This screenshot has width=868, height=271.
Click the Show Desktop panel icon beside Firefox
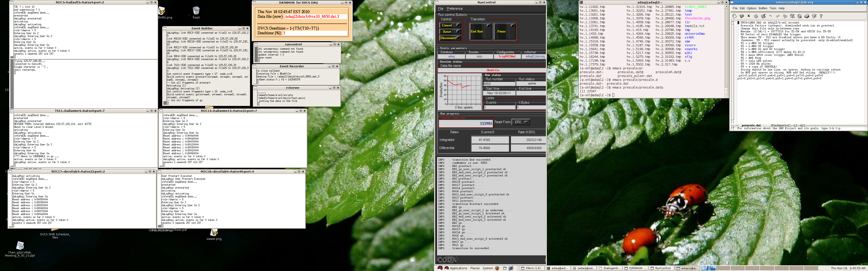(505, 268)
